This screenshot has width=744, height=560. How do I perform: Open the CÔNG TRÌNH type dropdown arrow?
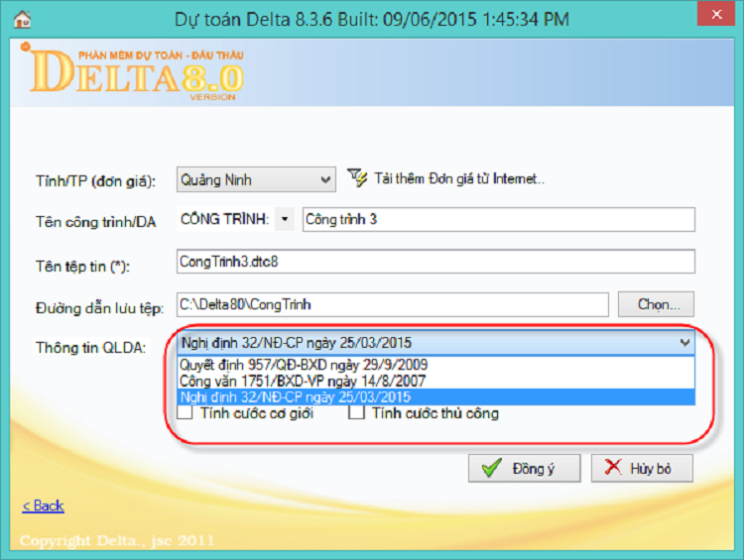285,219
